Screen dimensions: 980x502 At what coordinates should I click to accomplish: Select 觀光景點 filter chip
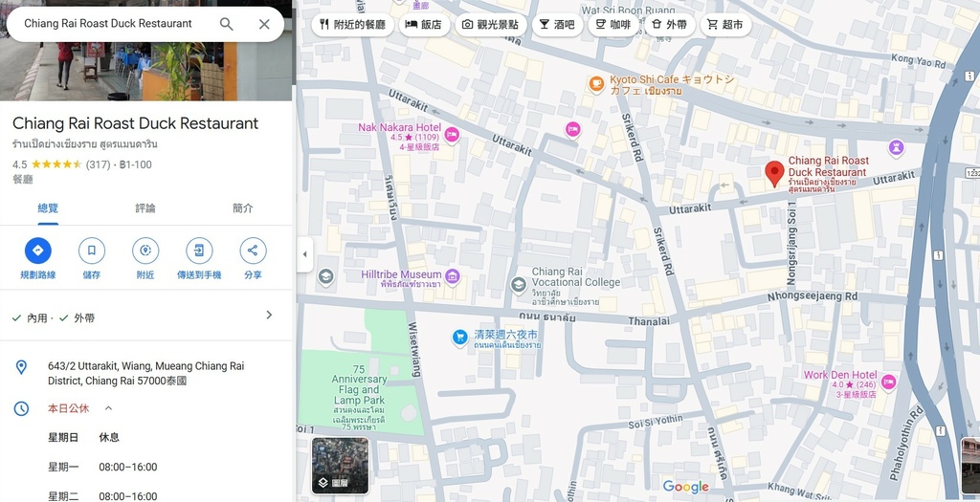[x=491, y=25]
